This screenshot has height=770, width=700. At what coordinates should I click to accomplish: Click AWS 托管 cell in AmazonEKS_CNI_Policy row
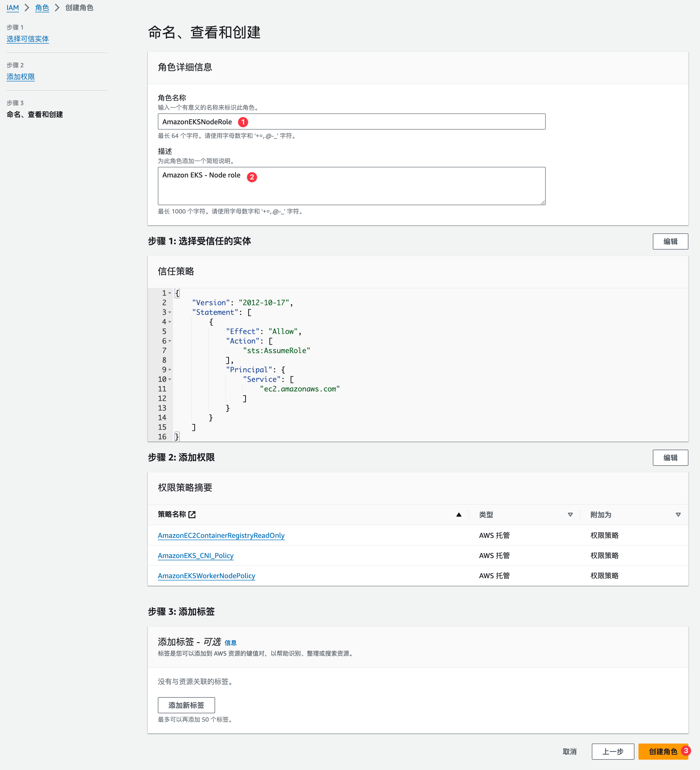tap(494, 556)
